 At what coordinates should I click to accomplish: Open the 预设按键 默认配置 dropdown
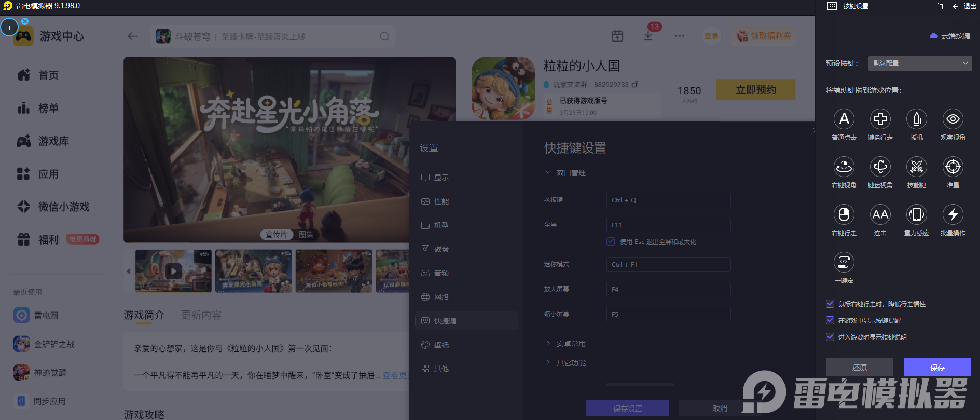click(920, 63)
